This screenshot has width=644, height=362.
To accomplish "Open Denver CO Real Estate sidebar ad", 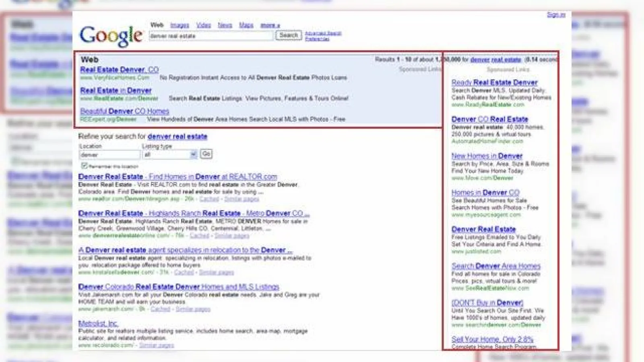I will (x=490, y=119).
